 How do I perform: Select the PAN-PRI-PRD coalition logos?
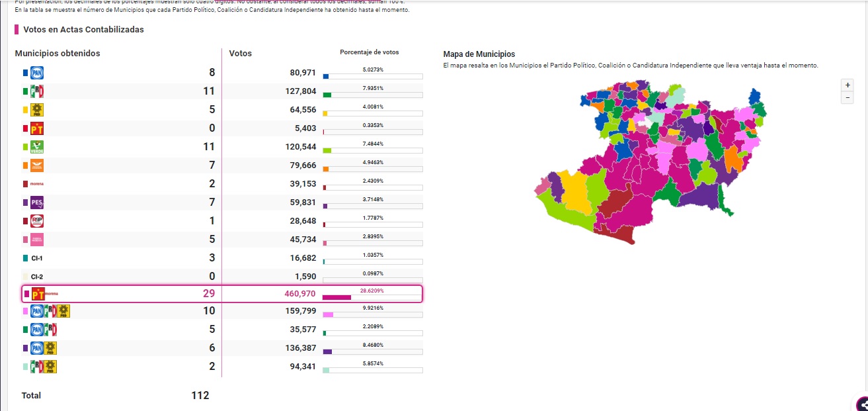click(x=50, y=311)
